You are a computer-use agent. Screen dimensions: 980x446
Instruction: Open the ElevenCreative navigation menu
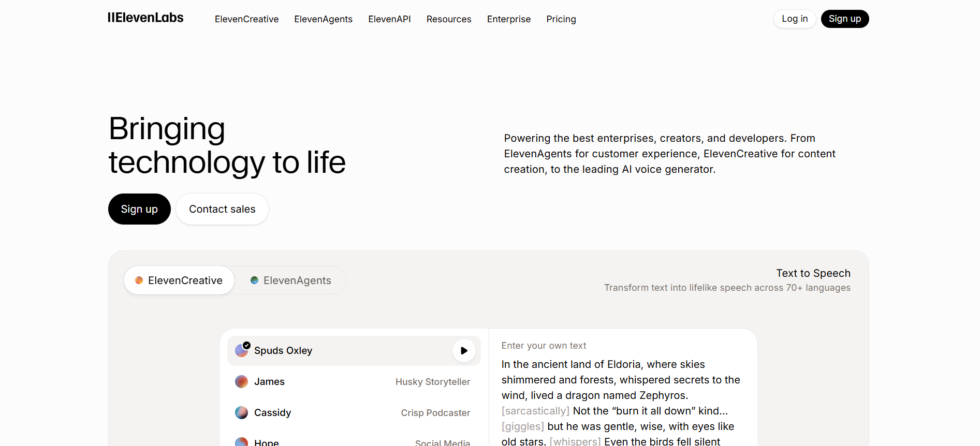(246, 19)
